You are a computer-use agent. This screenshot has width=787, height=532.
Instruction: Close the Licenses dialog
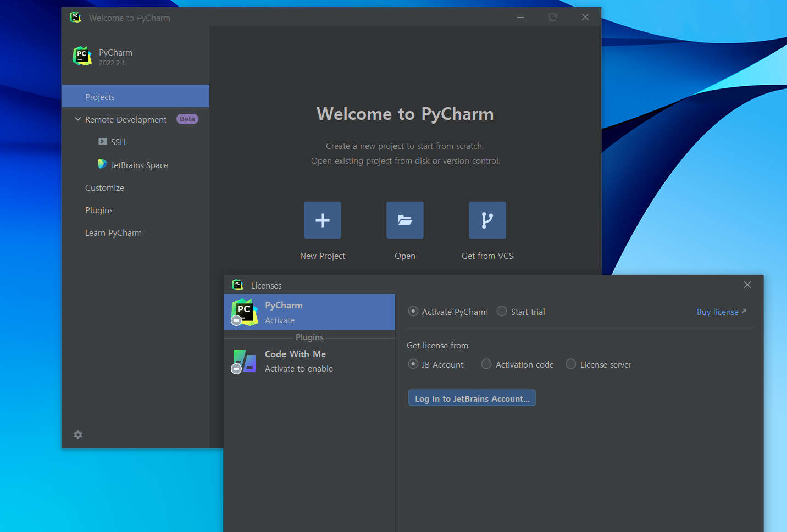pyautogui.click(x=747, y=285)
